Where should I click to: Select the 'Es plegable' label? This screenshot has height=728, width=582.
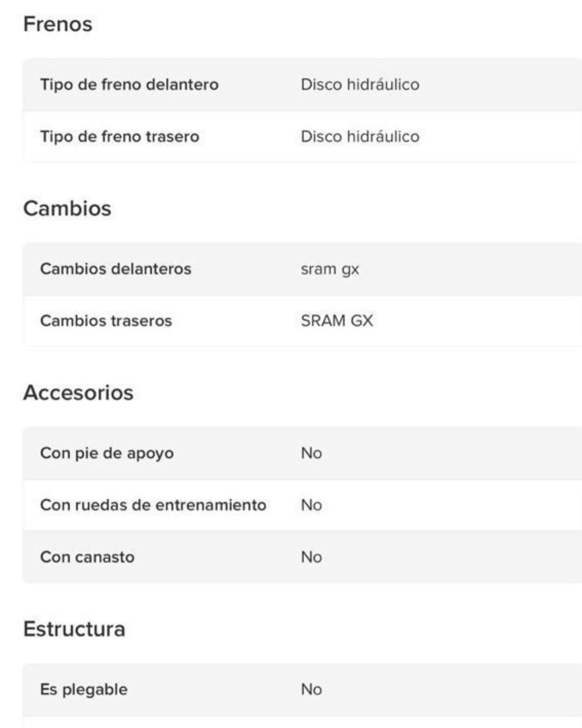coord(84,690)
